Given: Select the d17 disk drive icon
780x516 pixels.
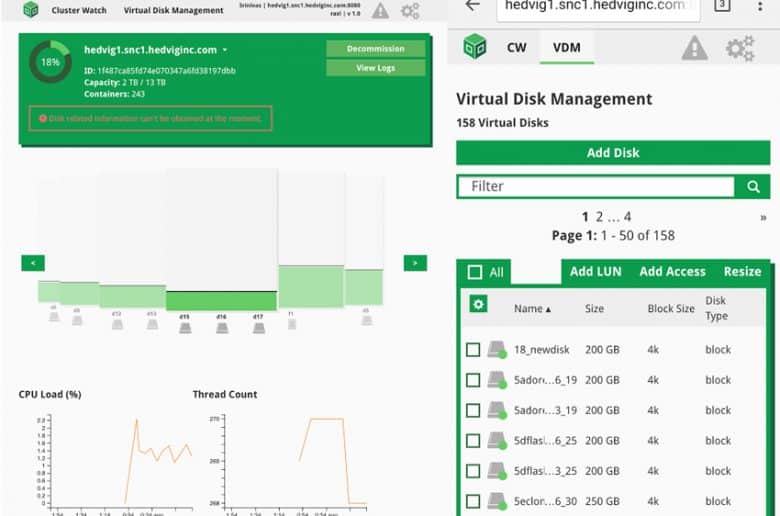Looking at the screenshot, I should (x=259, y=328).
